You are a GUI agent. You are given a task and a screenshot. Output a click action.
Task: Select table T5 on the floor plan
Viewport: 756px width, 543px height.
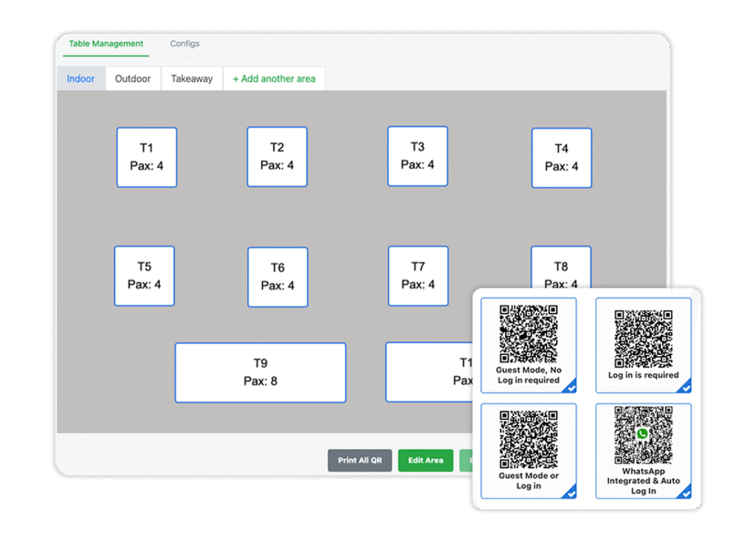pyautogui.click(x=144, y=276)
